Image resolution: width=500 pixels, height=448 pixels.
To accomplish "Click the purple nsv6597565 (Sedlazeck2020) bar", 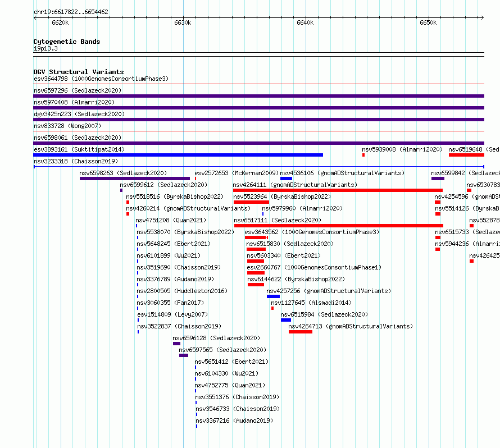I will click(x=184, y=355).
